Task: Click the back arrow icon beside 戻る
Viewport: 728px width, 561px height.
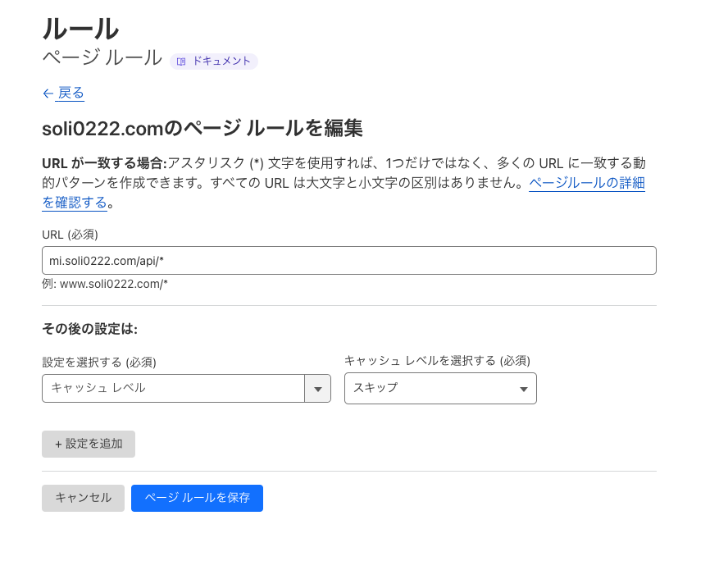Action: coord(48,93)
